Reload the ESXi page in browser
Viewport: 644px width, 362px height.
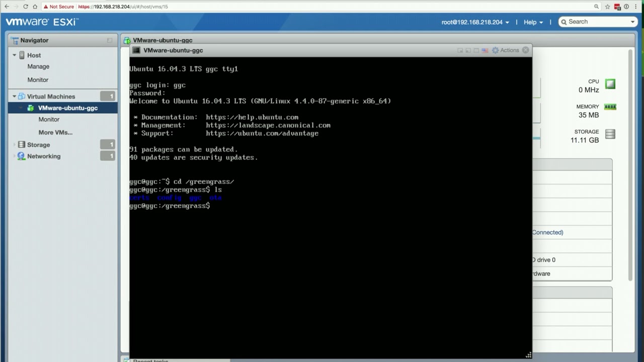tap(26, 7)
